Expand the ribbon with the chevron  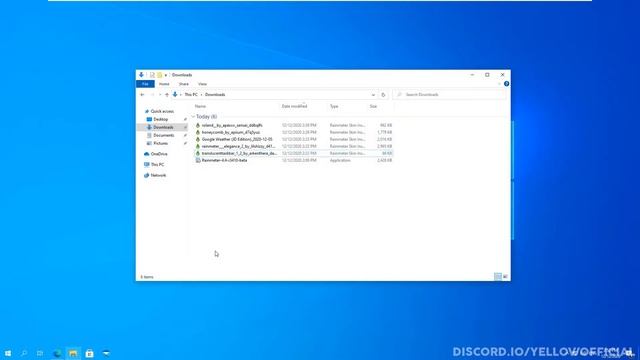(499, 84)
